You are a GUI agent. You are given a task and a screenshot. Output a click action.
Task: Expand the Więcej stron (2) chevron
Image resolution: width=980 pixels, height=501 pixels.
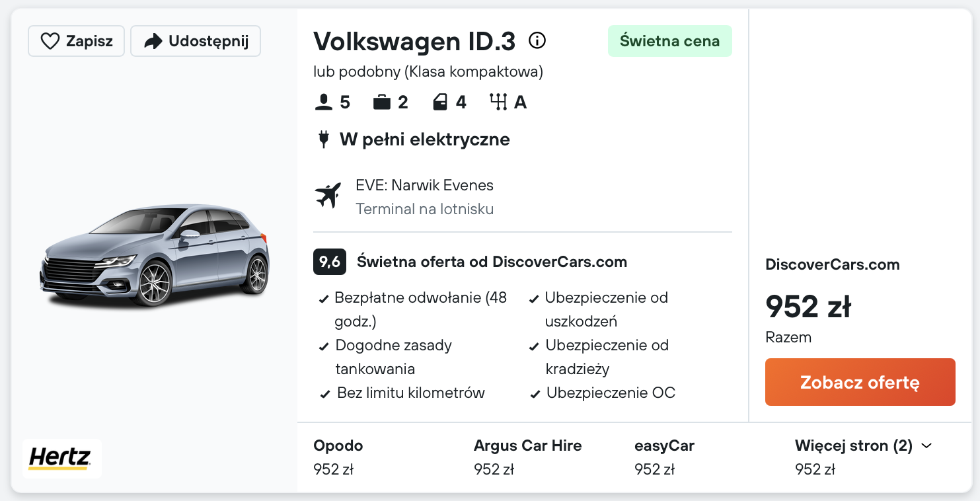tap(926, 446)
